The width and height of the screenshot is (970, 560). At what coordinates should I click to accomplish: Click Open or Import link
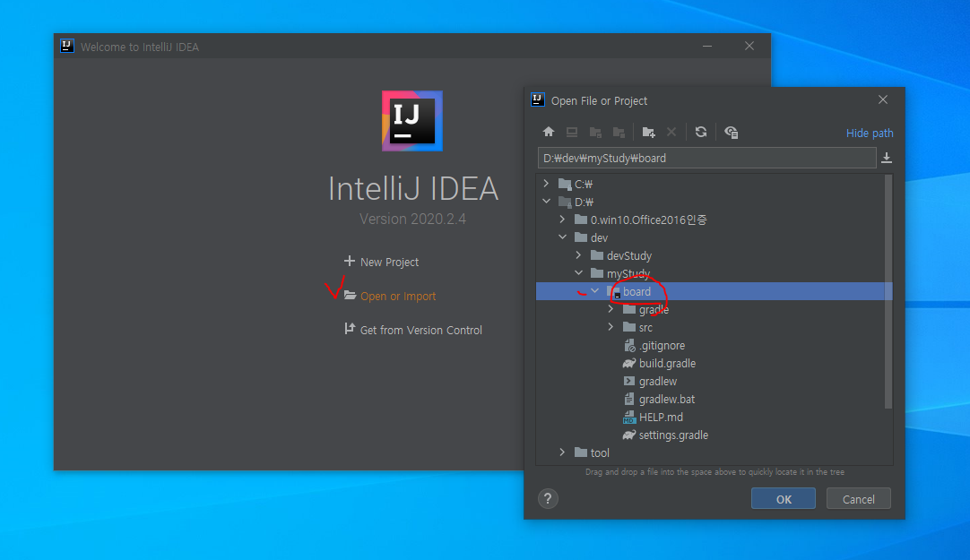click(x=398, y=296)
